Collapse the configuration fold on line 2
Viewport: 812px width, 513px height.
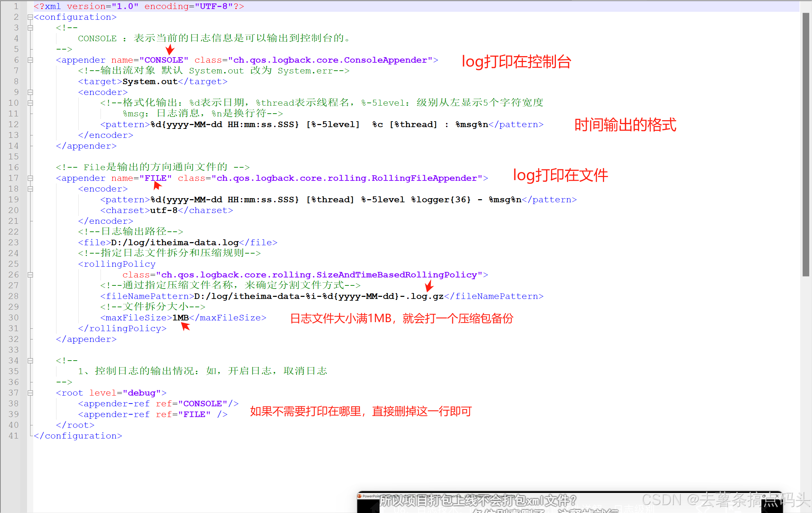point(30,17)
